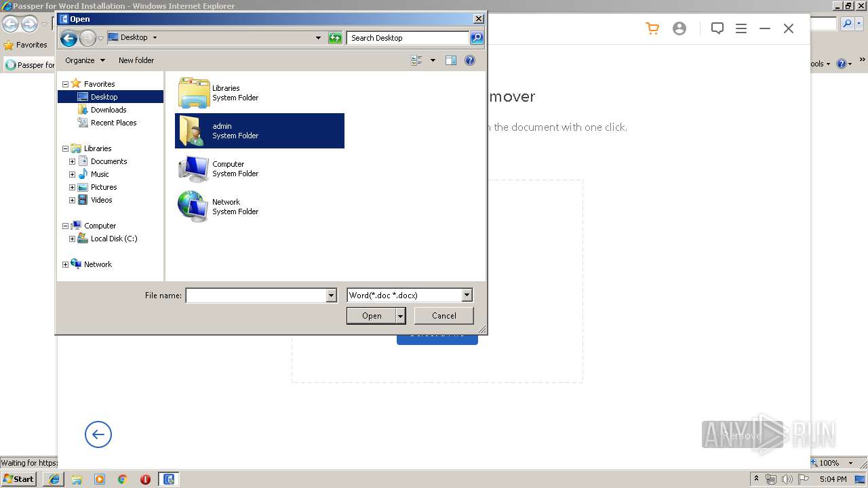Click the Open button's split dropdown arrow
Image resolution: width=868 pixels, height=488 pixels.
tap(401, 316)
